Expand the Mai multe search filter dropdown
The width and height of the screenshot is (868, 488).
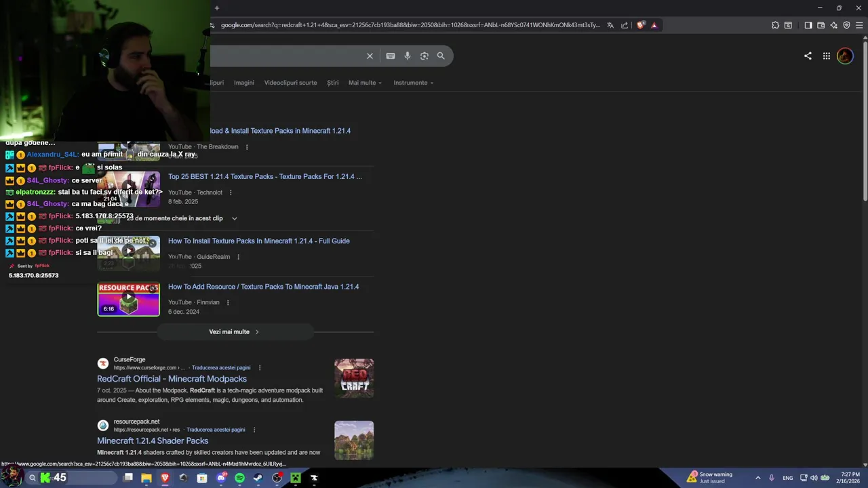click(365, 83)
